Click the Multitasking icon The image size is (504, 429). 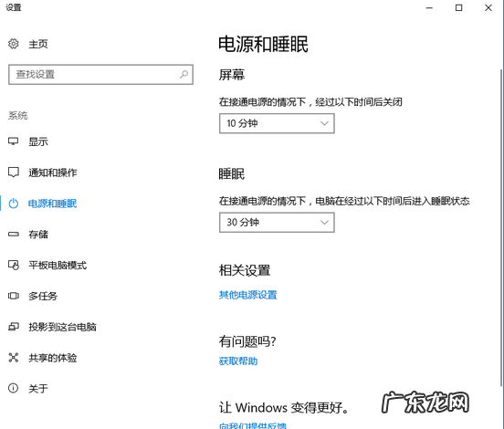[x=13, y=296]
